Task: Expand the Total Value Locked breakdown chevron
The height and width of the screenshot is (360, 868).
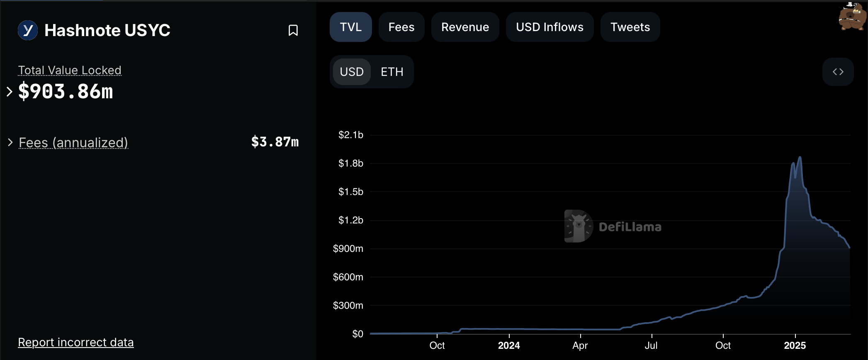Action: [10, 91]
